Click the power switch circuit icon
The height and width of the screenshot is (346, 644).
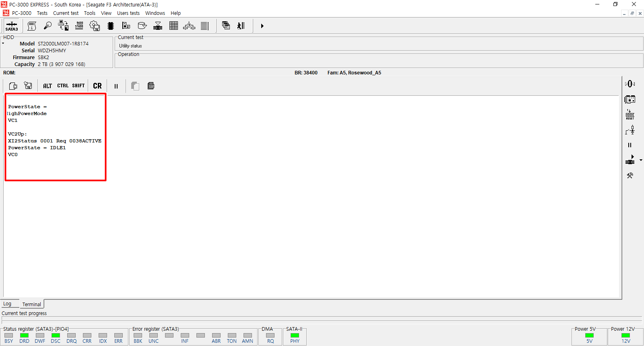pos(630,130)
